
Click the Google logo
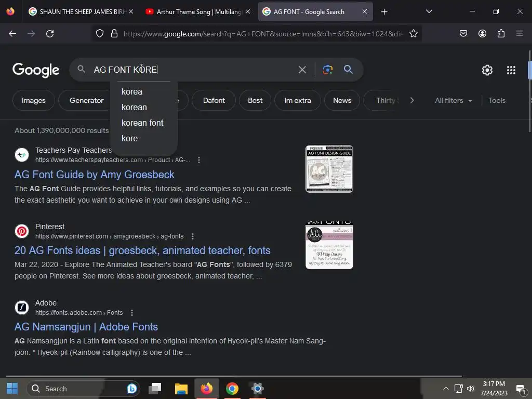(36, 70)
